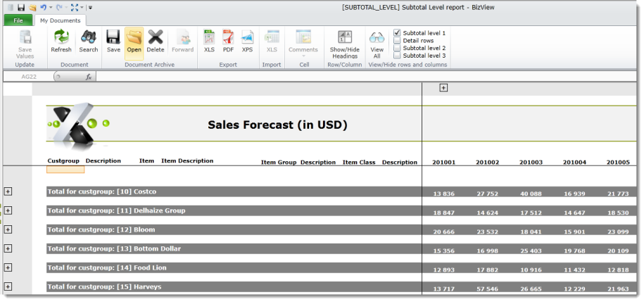Image resolution: width=644 pixels, height=302 pixels.
Task: Export the report to PDF
Action: (x=228, y=37)
